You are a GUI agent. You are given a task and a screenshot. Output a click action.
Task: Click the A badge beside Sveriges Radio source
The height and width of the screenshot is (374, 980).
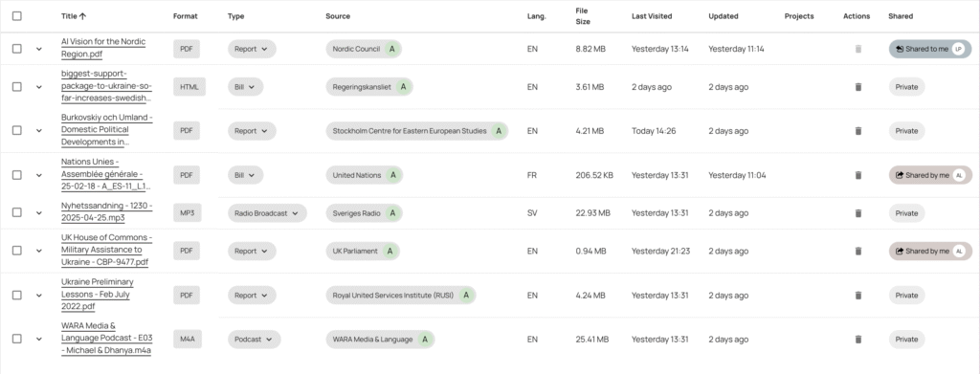click(x=392, y=213)
